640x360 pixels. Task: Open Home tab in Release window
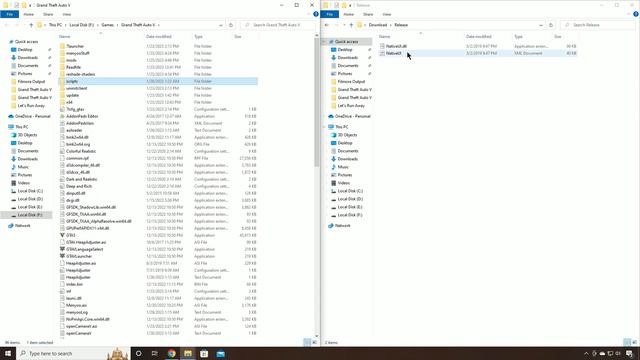[x=349, y=14]
